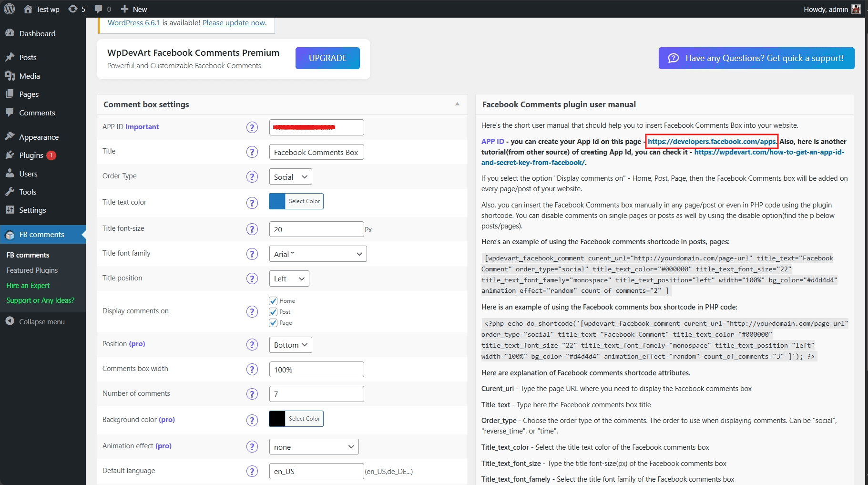Uncheck the Post checkbox

pyautogui.click(x=273, y=311)
